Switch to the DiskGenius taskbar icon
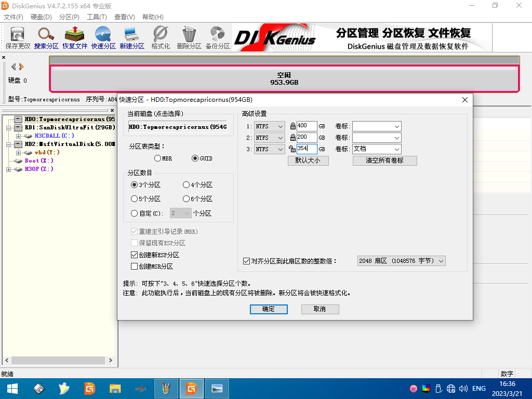 191,389
